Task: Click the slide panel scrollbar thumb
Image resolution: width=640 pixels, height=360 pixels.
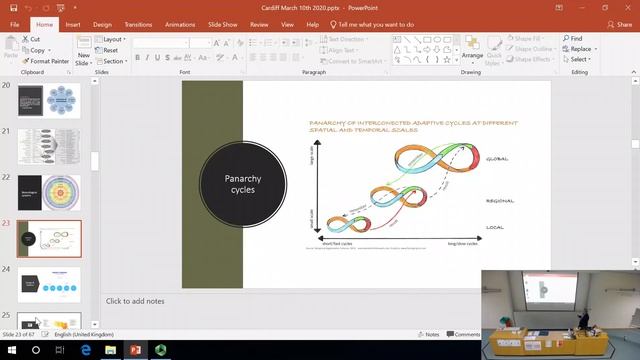Action: [x=95, y=161]
